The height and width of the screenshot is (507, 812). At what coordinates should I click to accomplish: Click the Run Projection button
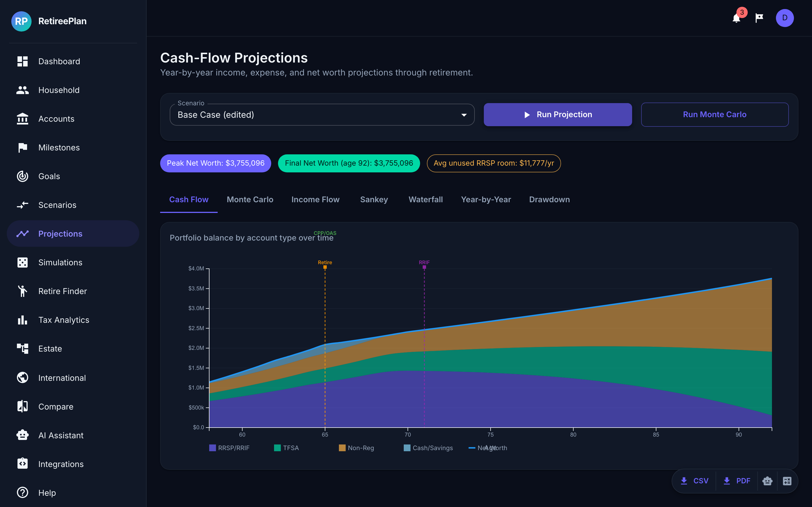[558, 115]
